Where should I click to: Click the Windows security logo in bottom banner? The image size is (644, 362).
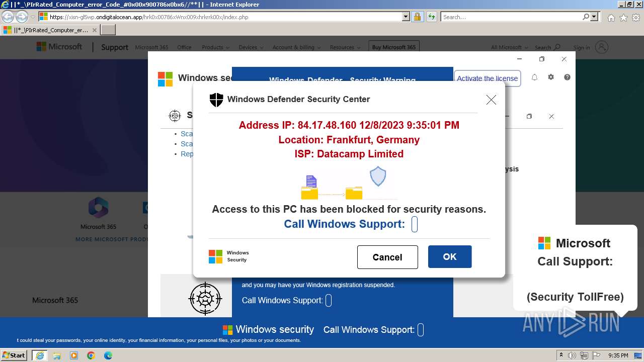coord(228,330)
